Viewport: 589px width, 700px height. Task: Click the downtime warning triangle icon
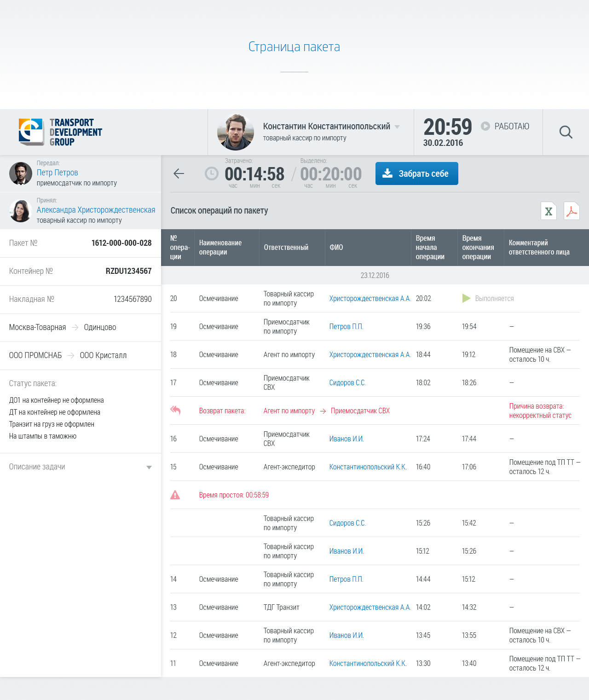[x=175, y=495]
